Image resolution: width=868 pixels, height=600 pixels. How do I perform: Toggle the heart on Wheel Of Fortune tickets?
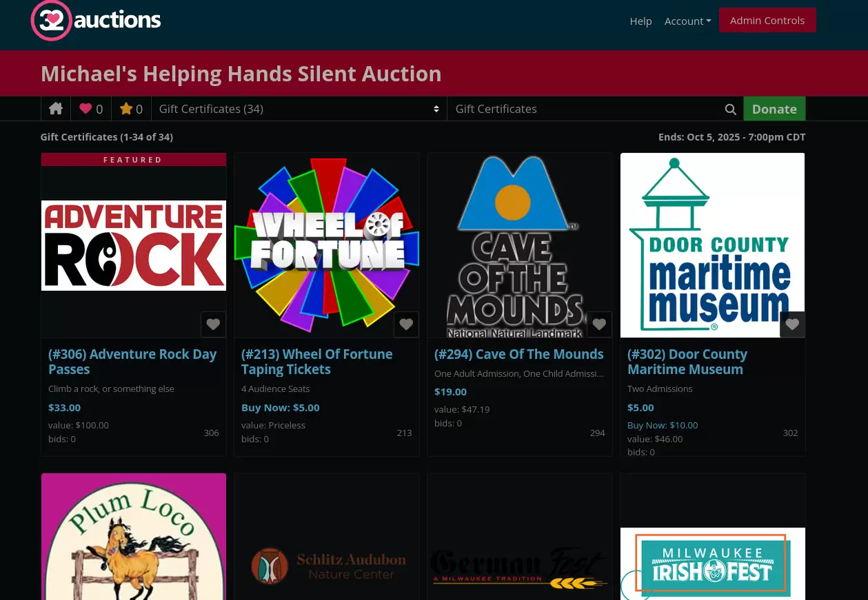point(406,324)
